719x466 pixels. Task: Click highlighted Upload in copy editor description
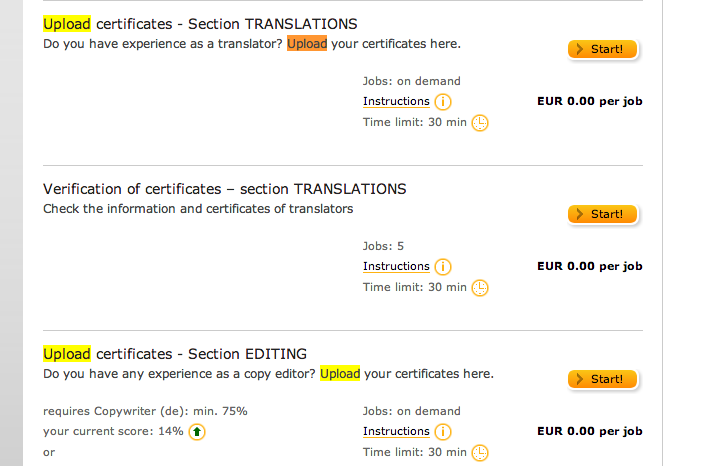click(340, 374)
